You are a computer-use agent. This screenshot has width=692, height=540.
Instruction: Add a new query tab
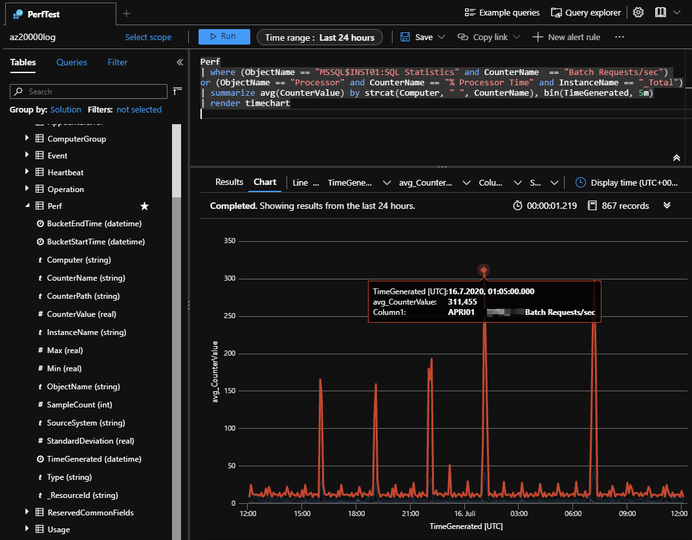tap(126, 14)
